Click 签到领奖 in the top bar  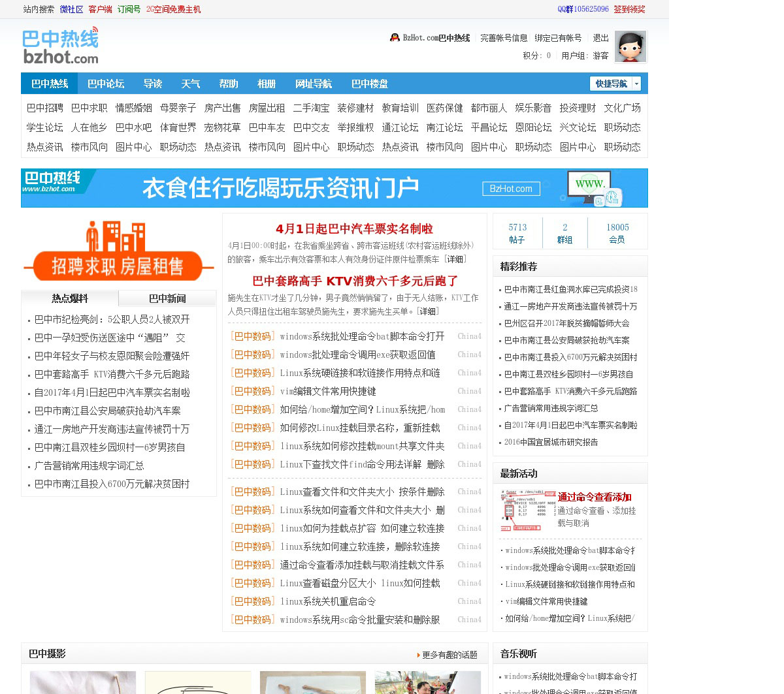pos(629,9)
